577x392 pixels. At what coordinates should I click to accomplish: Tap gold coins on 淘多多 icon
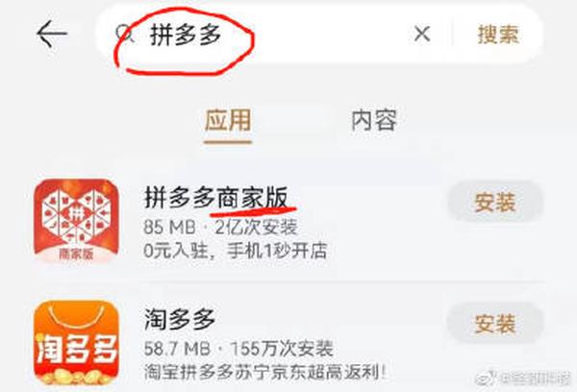click(76, 376)
